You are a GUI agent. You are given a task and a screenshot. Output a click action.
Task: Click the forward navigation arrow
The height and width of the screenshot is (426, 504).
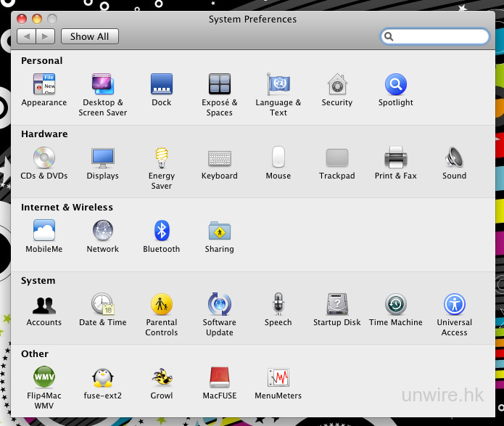pos(45,36)
